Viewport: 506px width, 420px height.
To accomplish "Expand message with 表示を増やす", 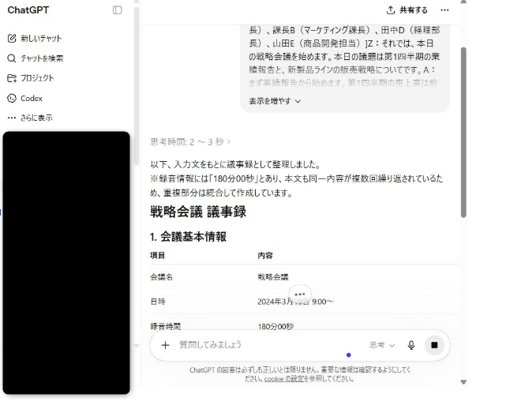I will [x=275, y=101].
